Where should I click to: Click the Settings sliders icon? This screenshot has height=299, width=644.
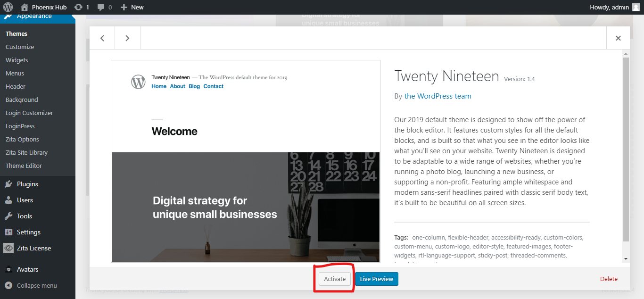[x=8, y=232]
